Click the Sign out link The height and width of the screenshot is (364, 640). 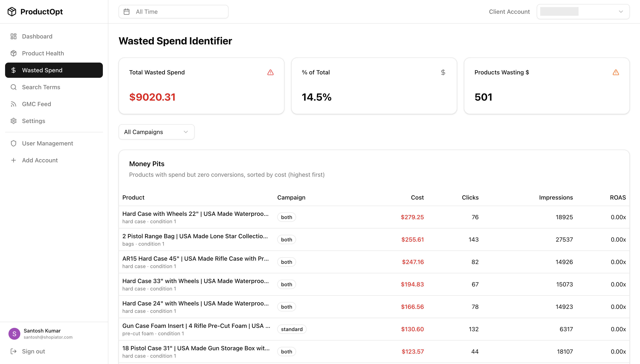33,351
